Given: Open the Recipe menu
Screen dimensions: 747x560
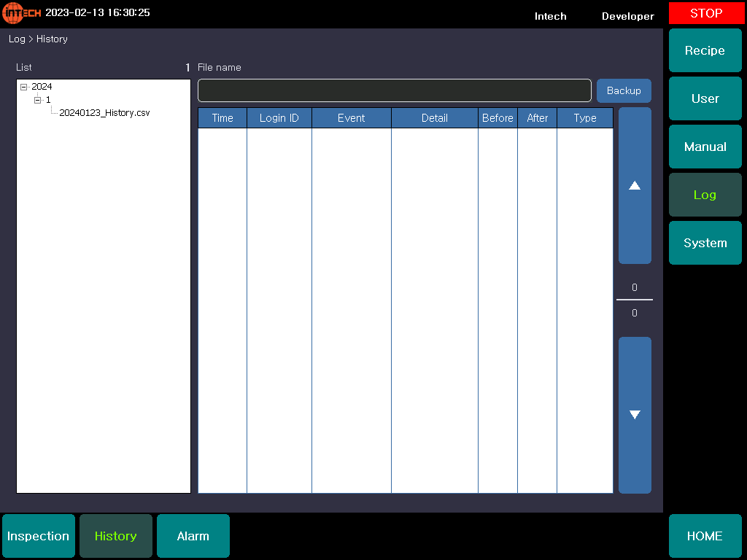Looking at the screenshot, I should (705, 50).
